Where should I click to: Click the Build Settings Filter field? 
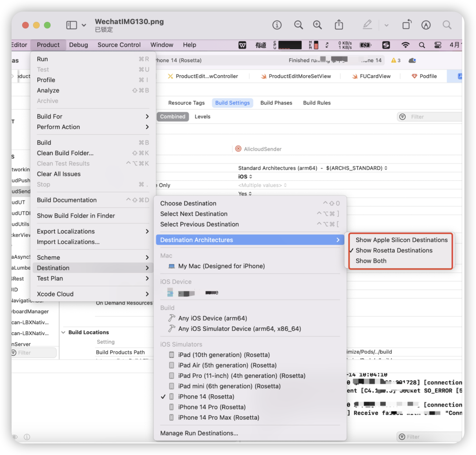(429, 117)
